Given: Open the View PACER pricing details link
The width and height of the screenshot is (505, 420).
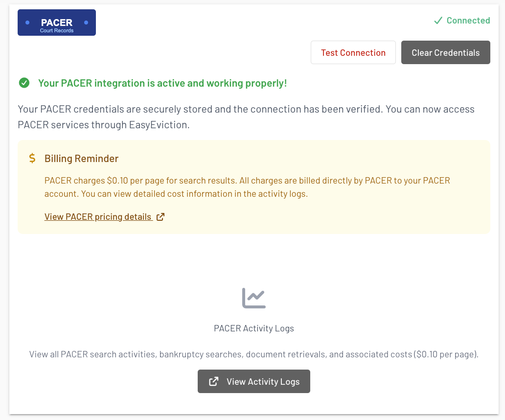Looking at the screenshot, I should (98, 217).
